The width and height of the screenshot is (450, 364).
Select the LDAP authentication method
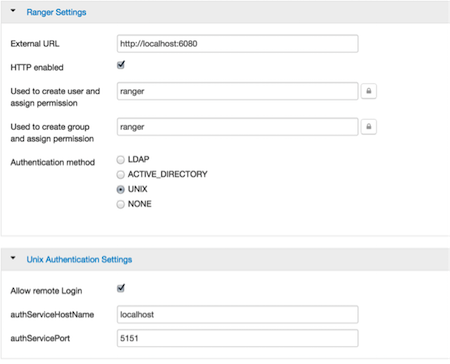click(x=120, y=160)
